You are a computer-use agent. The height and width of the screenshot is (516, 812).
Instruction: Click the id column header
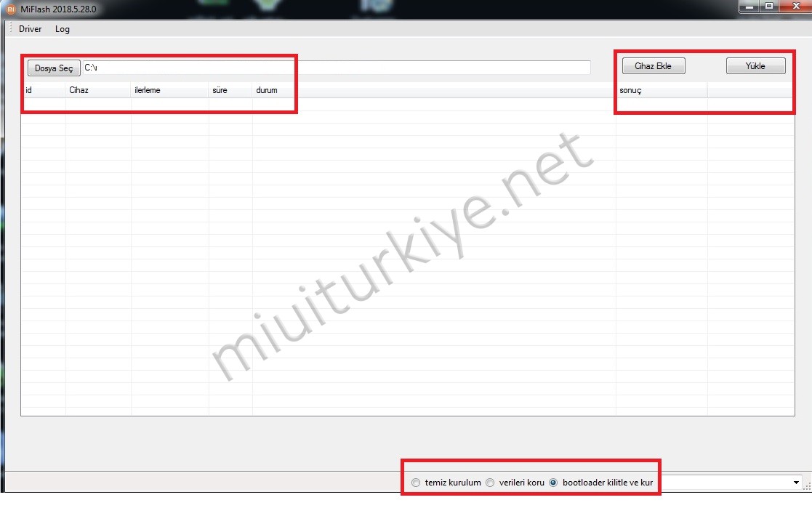point(42,90)
